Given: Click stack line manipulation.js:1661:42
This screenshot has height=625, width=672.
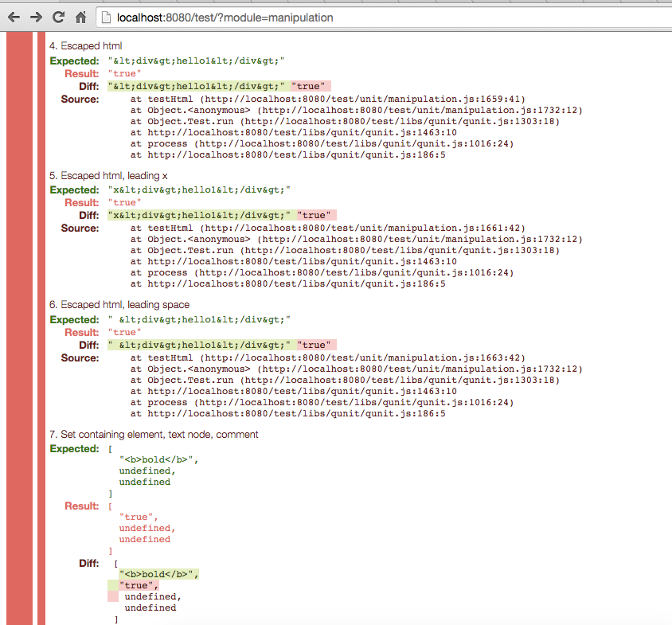Looking at the screenshot, I should click(x=328, y=228).
